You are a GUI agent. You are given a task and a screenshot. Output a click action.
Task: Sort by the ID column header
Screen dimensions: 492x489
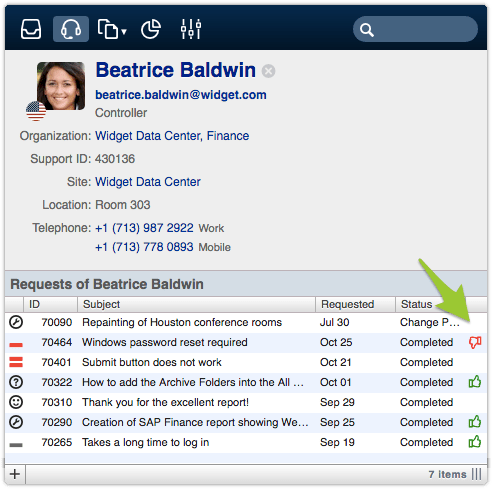[50, 304]
